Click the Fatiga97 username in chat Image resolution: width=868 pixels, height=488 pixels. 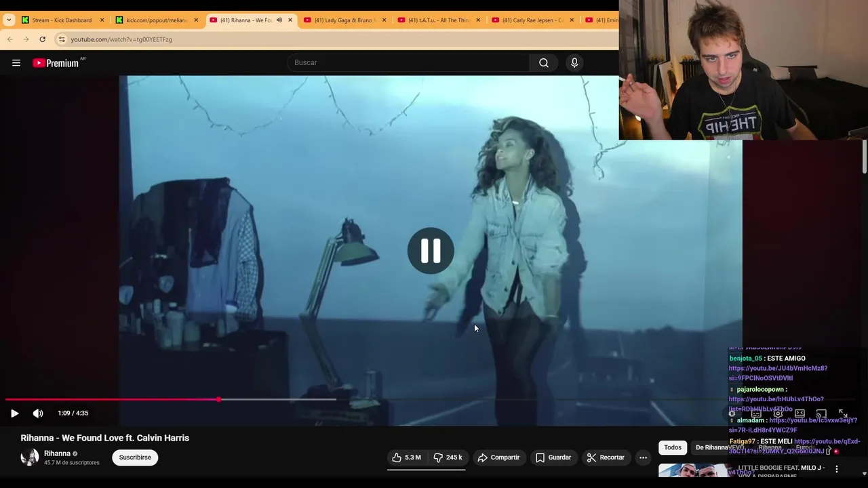tap(743, 441)
